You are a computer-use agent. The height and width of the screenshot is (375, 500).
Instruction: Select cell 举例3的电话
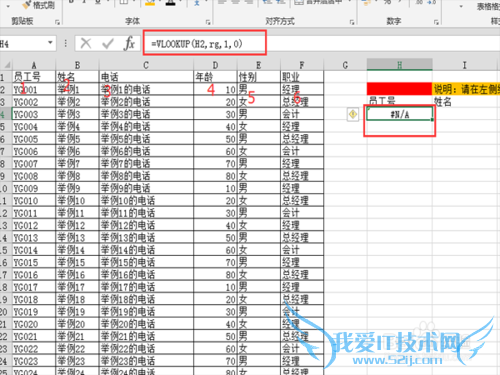coord(146,114)
